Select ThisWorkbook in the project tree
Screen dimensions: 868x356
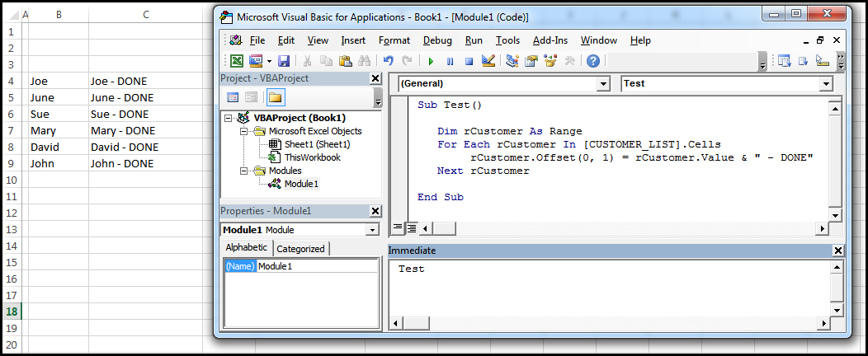click(x=312, y=157)
